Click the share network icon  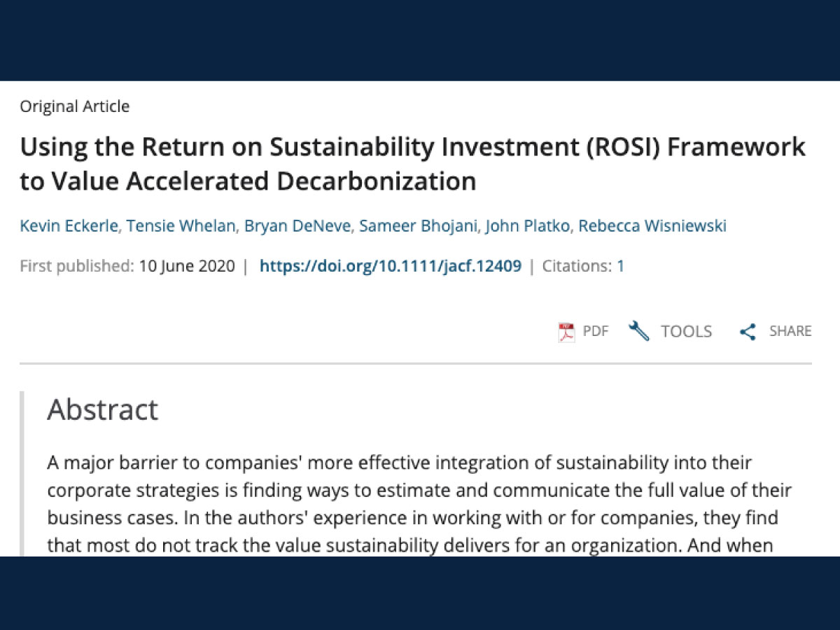748,332
